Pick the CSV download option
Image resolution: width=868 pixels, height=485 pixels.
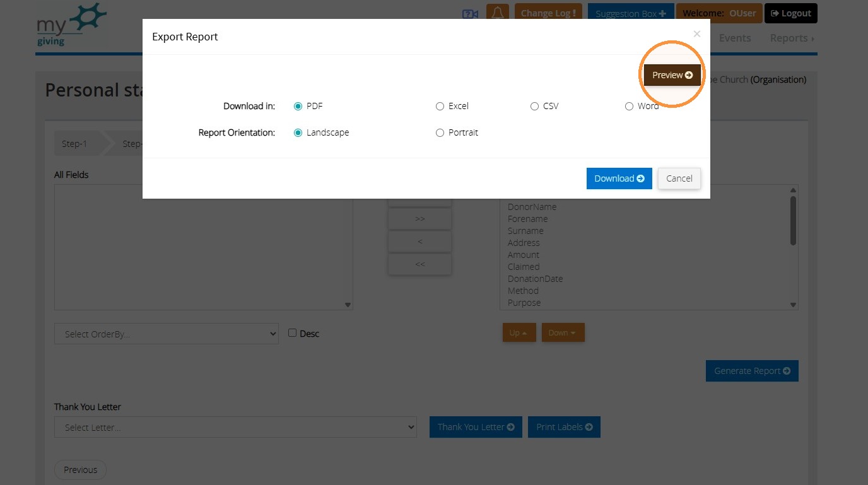coord(534,107)
